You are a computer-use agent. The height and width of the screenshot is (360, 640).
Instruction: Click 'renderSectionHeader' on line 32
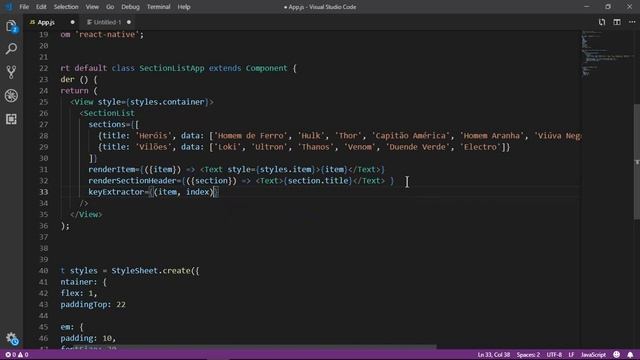pos(132,180)
